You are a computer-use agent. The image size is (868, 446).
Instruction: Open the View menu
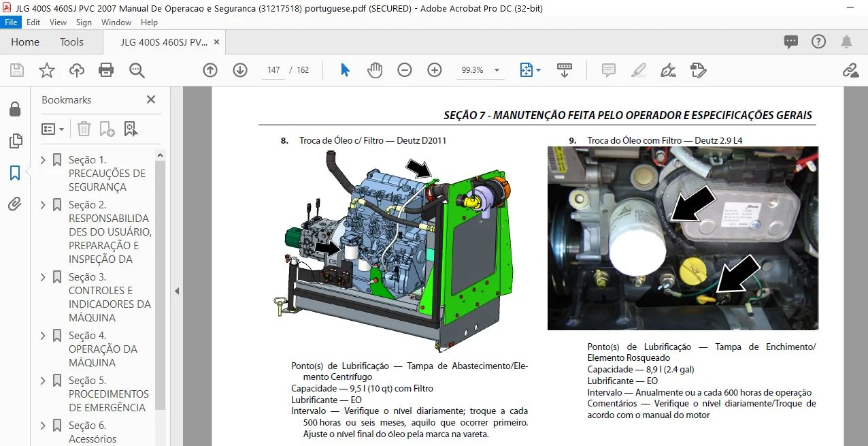pyautogui.click(x=58, y=22)
